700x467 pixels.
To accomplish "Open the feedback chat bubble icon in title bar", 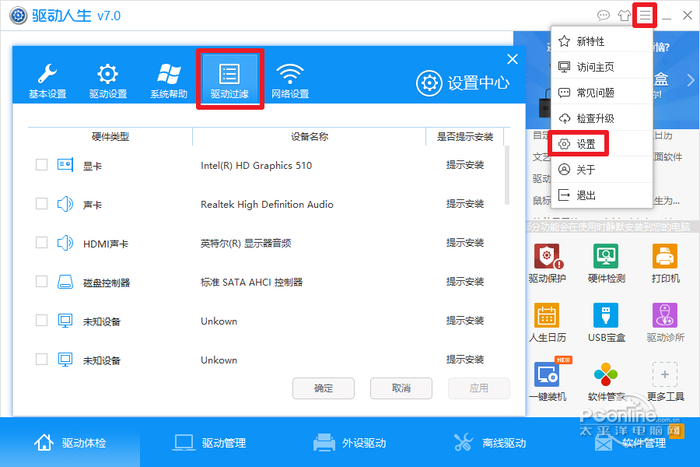I will (603, 16).
